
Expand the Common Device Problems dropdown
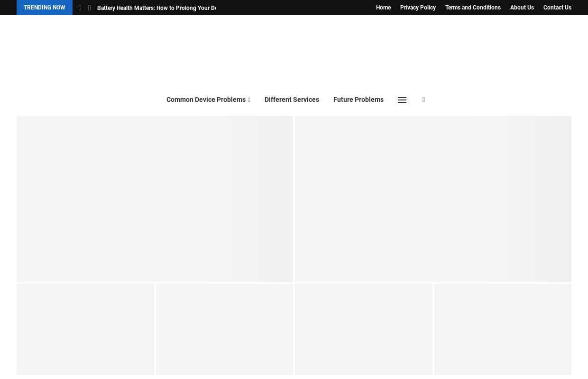(208, 100)
